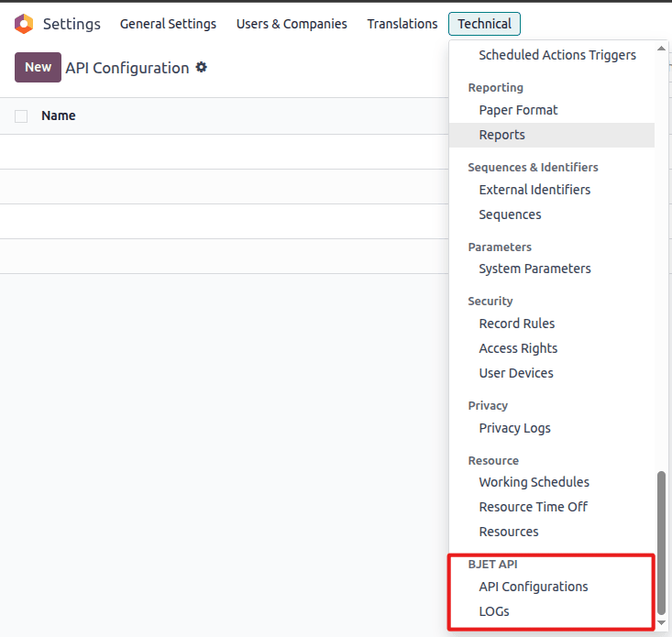672x637 pixels.
Task: Select System Parameters menu item
Action: tap(534, 269)
